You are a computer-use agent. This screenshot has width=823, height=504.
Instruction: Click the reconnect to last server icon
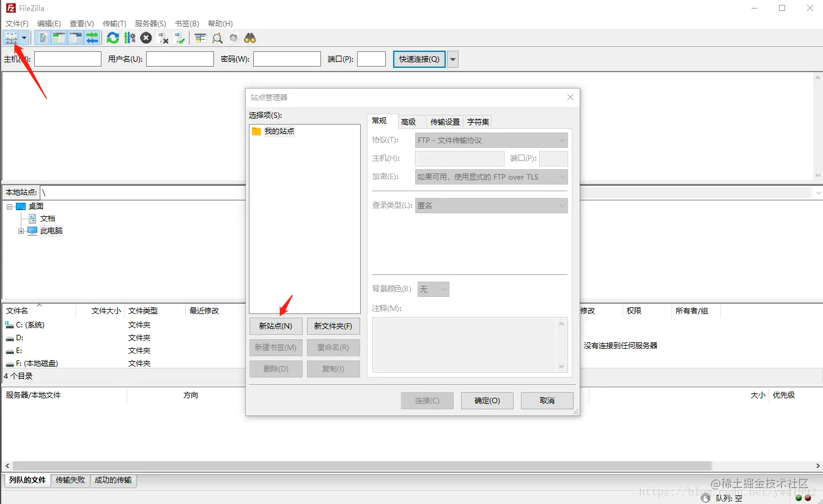[179, 38]
